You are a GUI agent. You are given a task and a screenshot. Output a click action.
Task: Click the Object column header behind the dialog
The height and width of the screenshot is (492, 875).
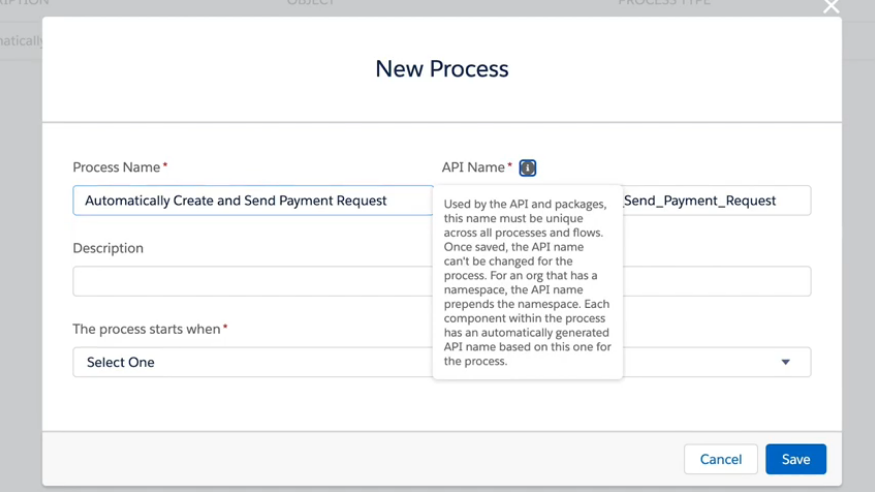point(311,4)
